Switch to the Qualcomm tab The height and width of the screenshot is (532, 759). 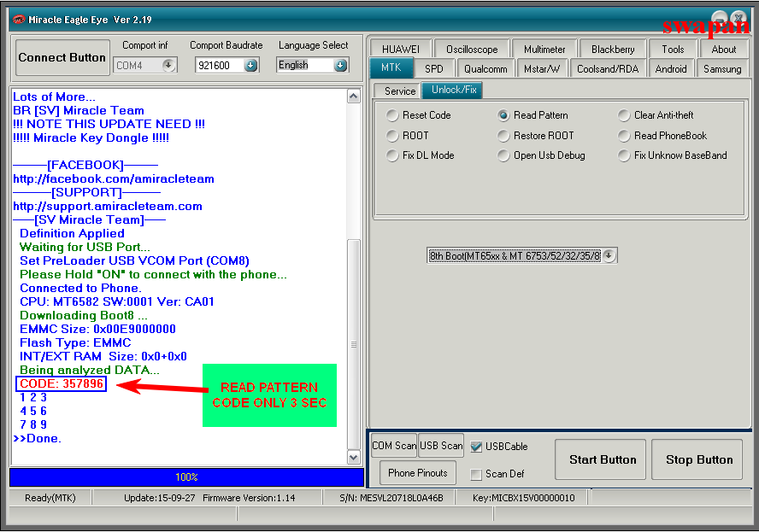coord(485,68)
